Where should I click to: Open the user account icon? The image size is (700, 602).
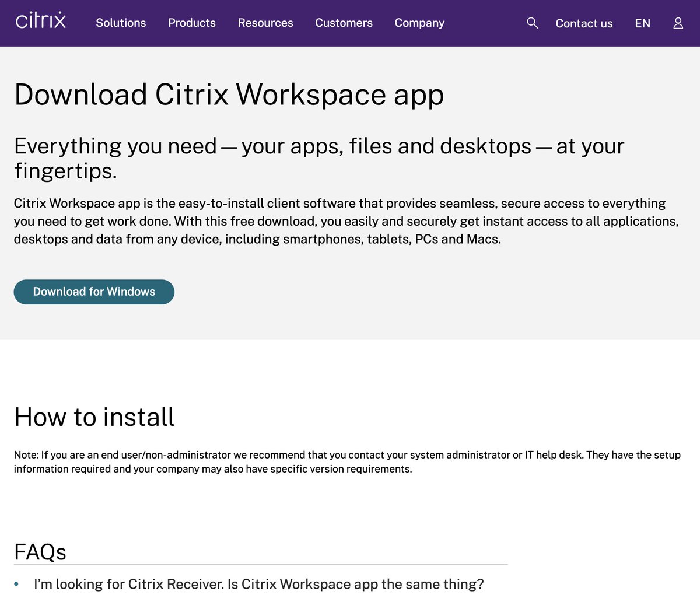tap(678, 23)
